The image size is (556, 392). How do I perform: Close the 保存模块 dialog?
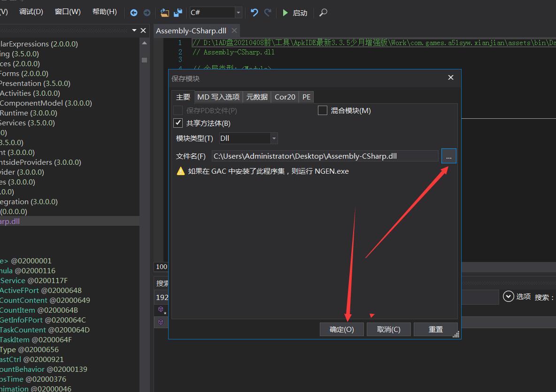451,77
